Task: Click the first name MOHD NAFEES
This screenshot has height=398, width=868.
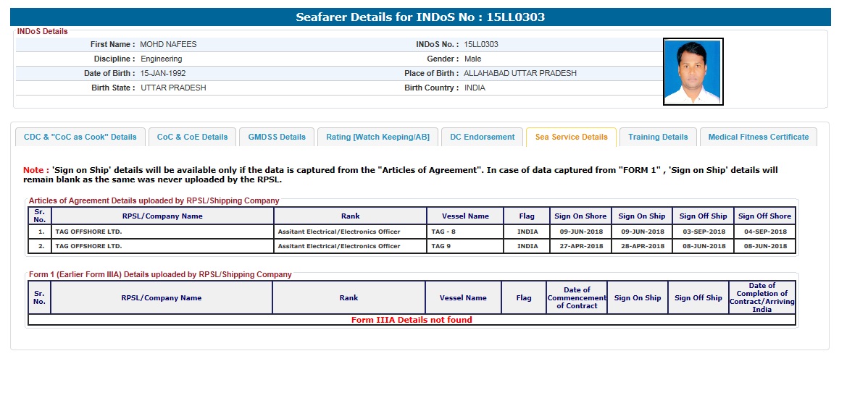Action: tap(168, 44)
